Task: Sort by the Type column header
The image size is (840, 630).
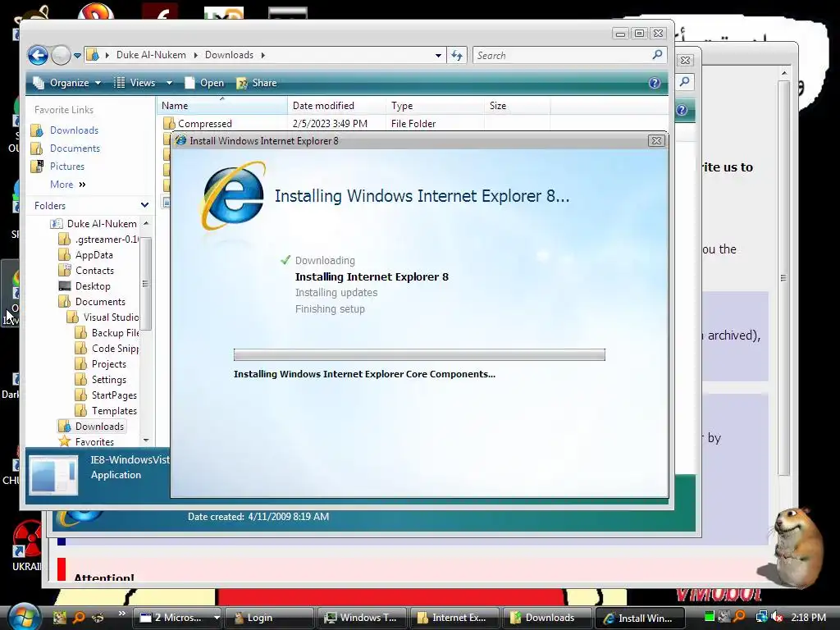Action: pyautogui.click(x=435, y=106)
